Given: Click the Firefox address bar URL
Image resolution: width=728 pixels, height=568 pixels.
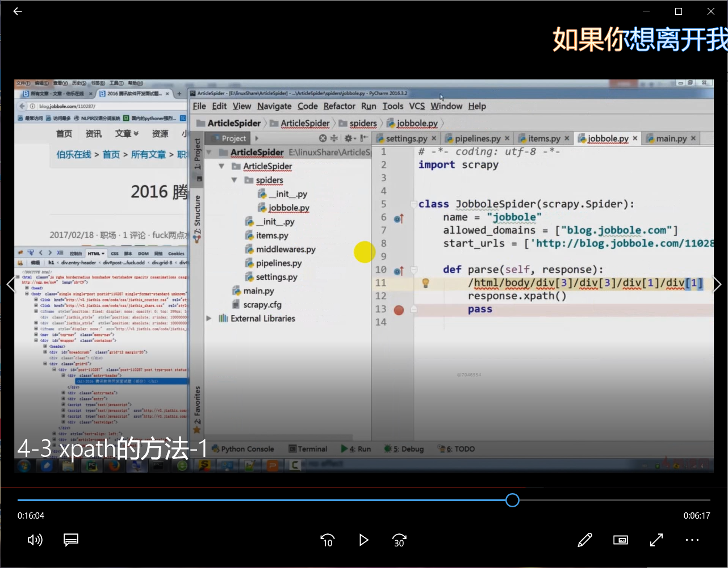Looking at the screenshot, I should pos(68,106).
